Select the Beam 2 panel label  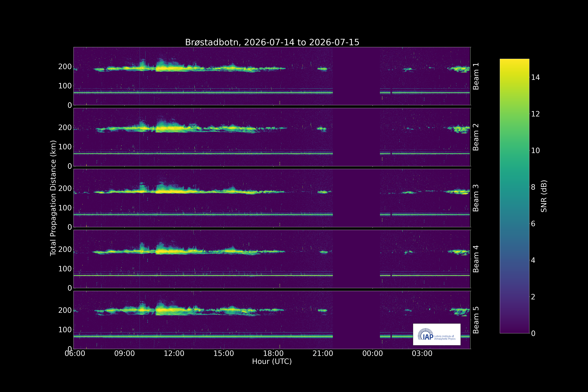pyautogui.click(x=476, y=137)
